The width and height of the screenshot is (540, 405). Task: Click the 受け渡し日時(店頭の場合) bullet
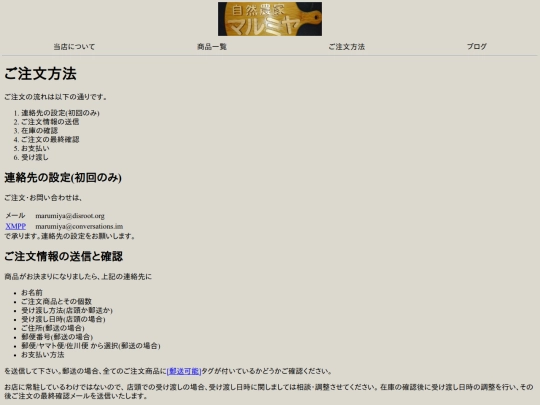(x=63, y=319)
